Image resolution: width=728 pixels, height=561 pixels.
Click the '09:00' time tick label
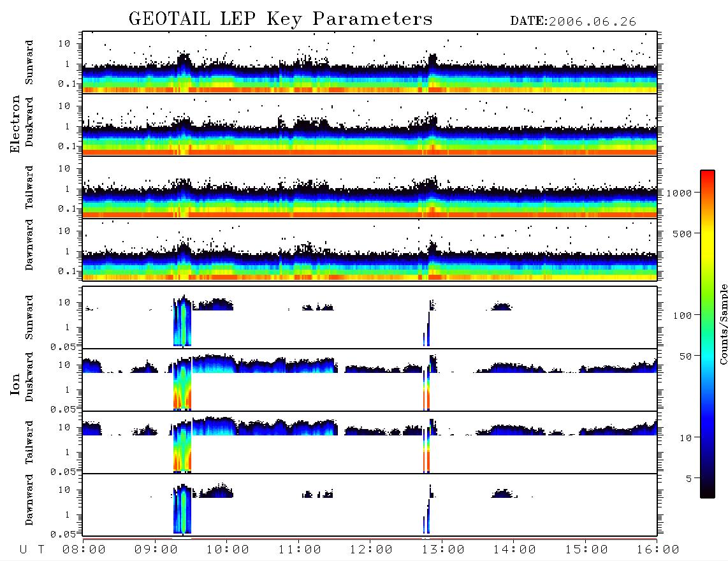[156, 550]
